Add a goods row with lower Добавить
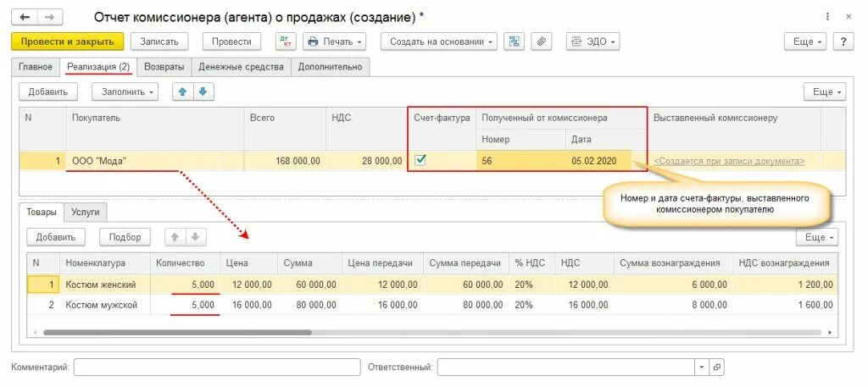This screenshot has width=868, height=387. click(x=56, y=237)
